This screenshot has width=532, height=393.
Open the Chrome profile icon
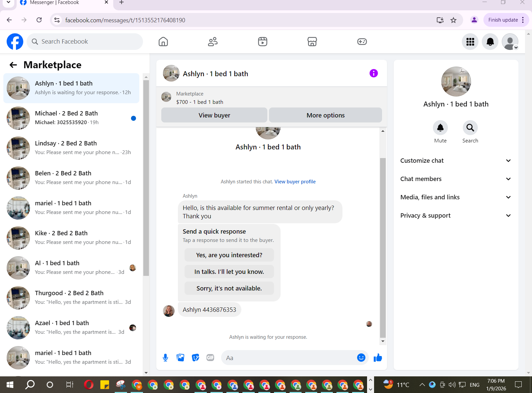click(x=474, y=20)
